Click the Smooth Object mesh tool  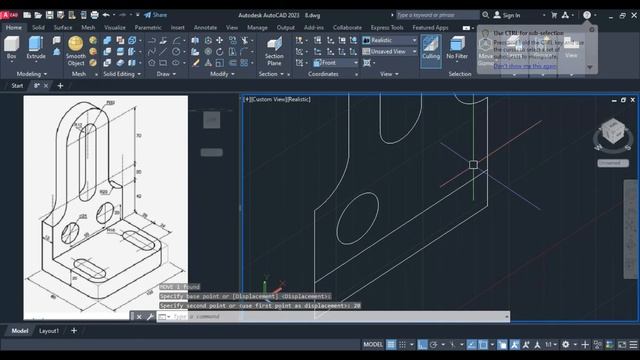point(76,51)
